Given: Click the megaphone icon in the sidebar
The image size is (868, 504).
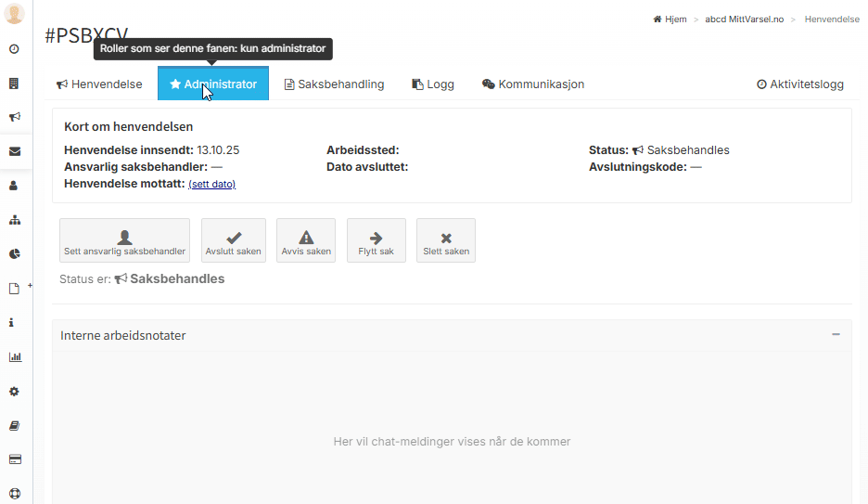Looking at the screenshot, I should tap(15, 117).
